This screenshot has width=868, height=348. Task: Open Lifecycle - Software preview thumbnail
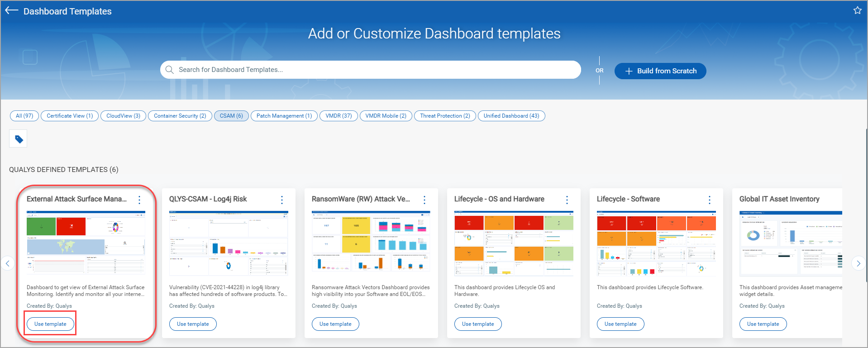pos(656,243)
